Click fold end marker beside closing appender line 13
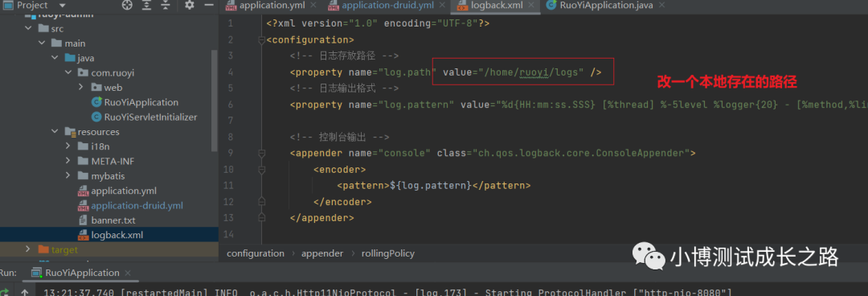This screenshot has height=296, width=868. pyautogui.click(x=262, y=218)
